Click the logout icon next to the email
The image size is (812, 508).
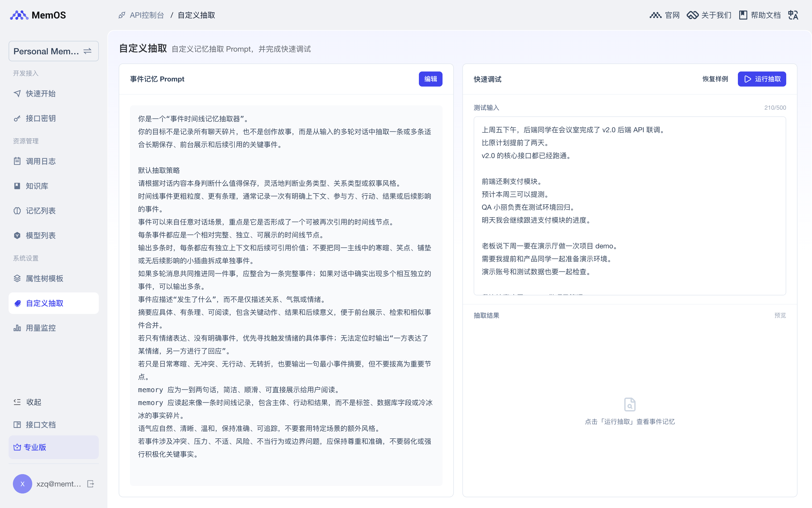tap(90, 484)
